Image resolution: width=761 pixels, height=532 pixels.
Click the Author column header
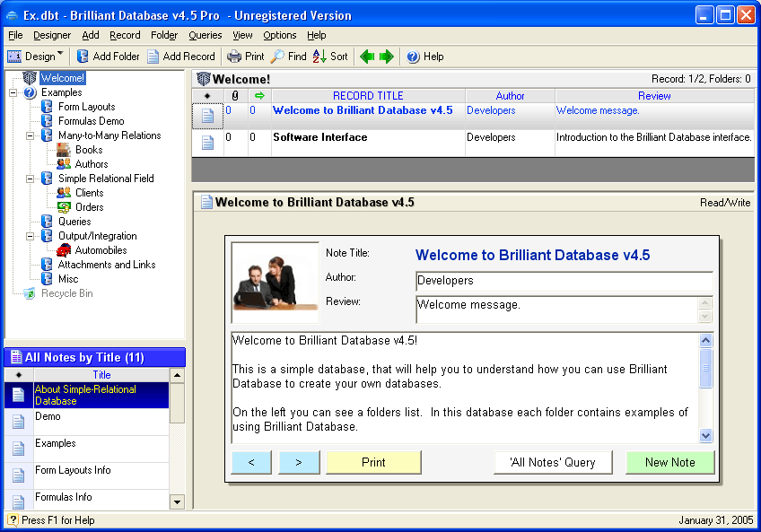[510, 96]
